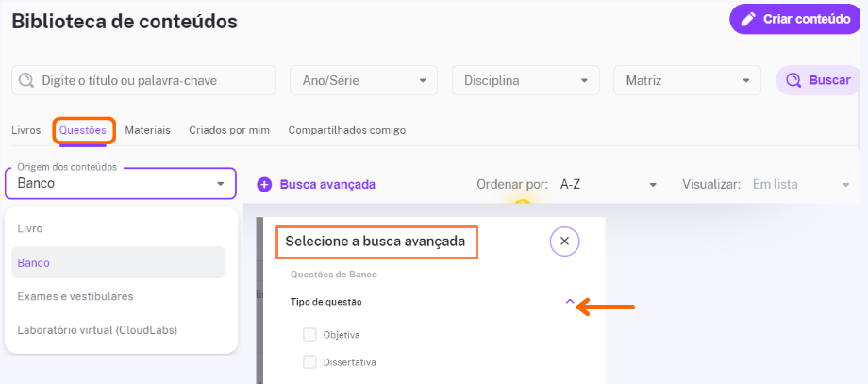Screen dimensions: 868x384
Task: Click the pencil icon on Criar conteúdo
Action: [748, 20]
